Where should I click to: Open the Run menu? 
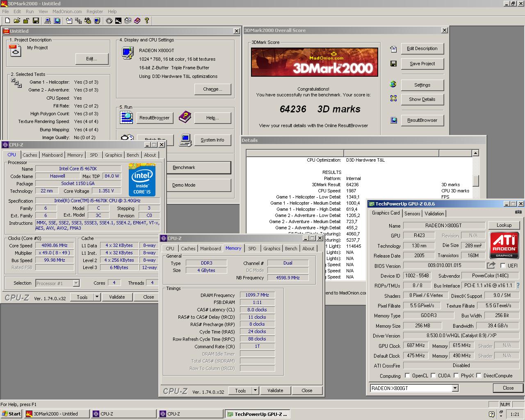pos(30,11)
